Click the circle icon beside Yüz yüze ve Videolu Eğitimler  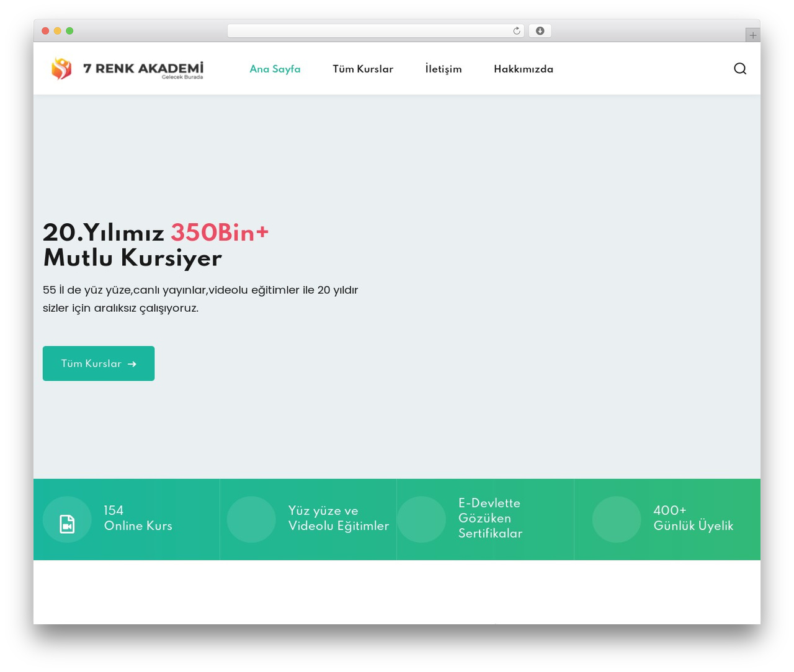tap(251, 519)
